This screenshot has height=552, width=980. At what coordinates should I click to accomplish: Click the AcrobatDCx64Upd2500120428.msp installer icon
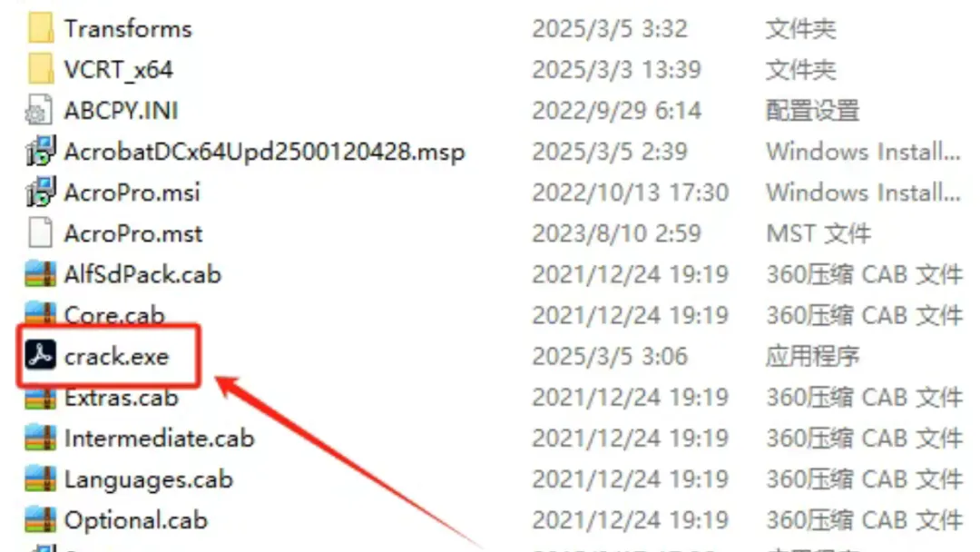(x=41, y=152)
